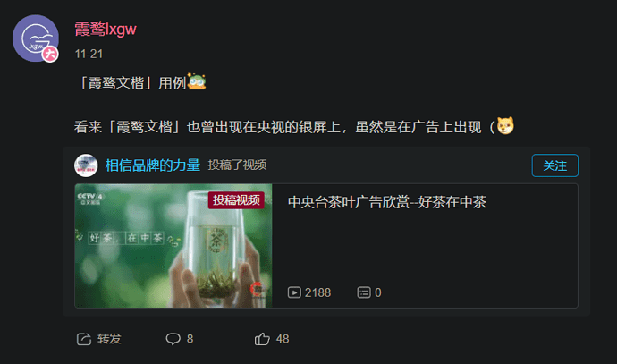
Task: Click the 48 likes count
Action: (283, 339)
